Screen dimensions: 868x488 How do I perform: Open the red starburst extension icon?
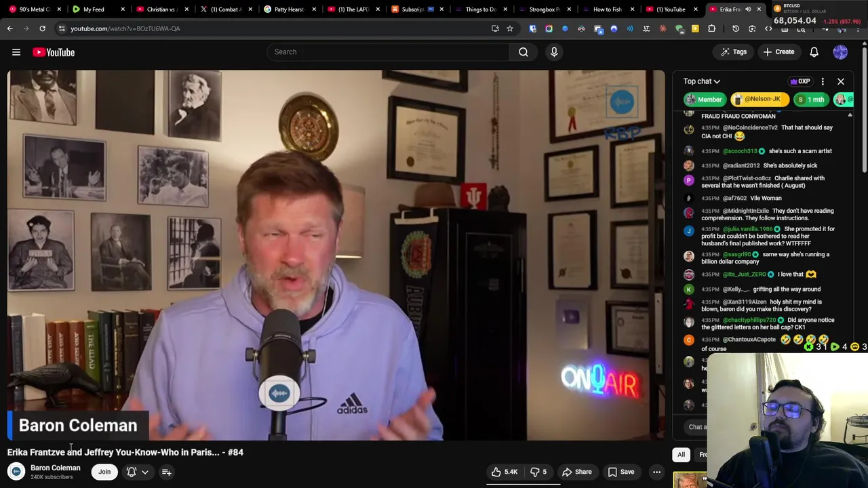click(663, 28)
